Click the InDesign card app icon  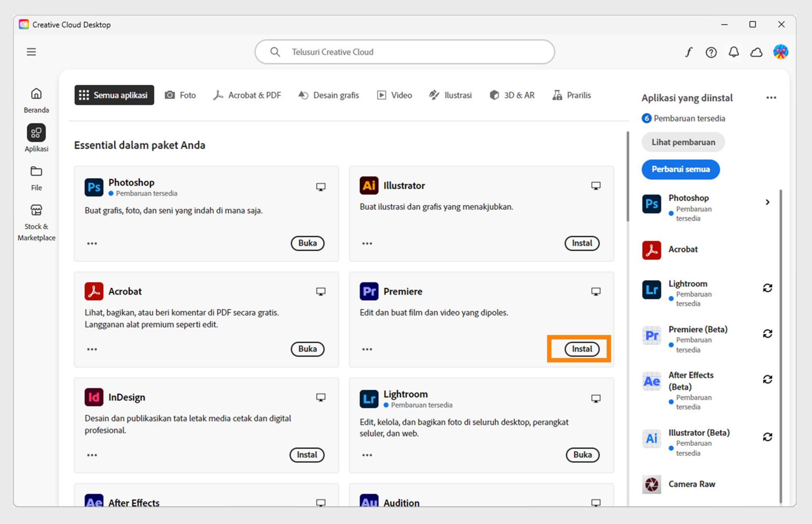pyautogui.click(x=94, y=397)
